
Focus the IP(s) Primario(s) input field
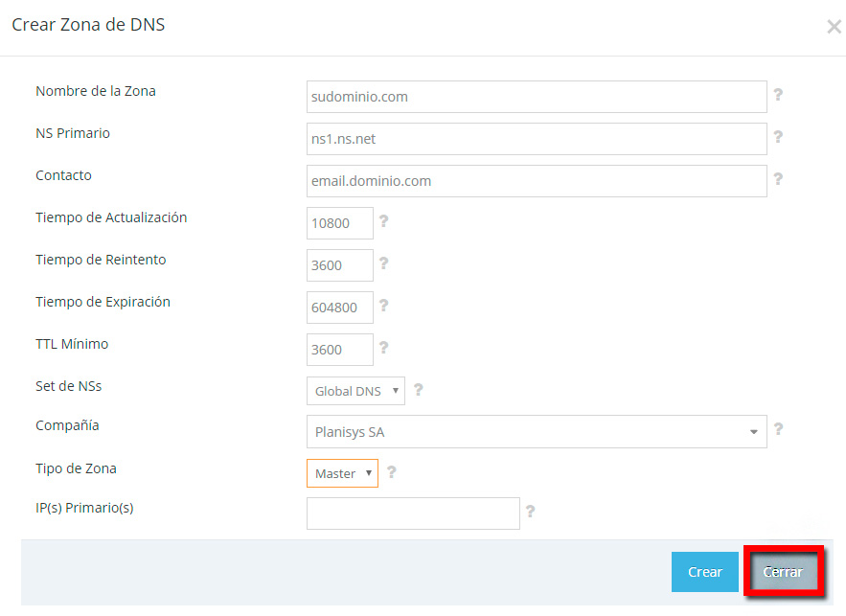(413, 513)
